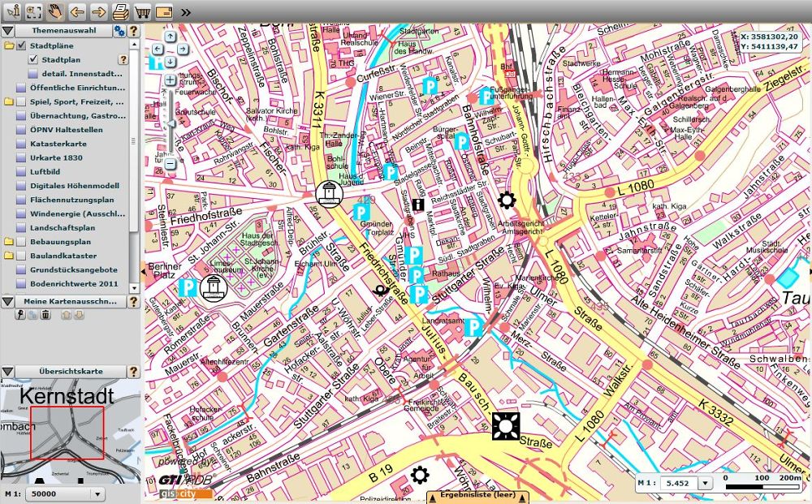Pan the map north with up arrow
812x504 pixels.
click(171, 37)
